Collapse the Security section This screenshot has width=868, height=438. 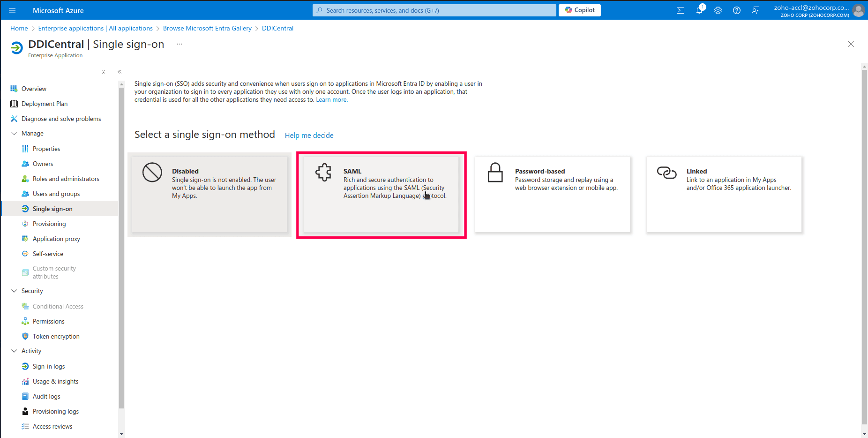pyautogui.click(x=14, y=291)
